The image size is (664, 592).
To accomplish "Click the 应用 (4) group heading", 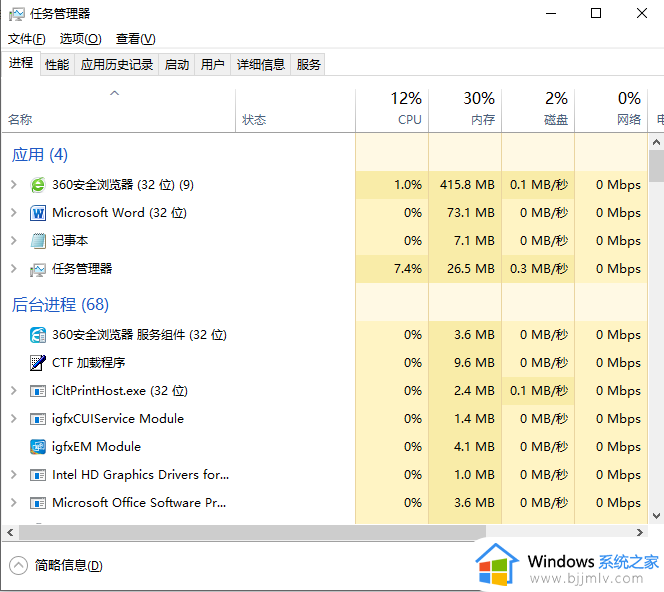I will 40,155.
